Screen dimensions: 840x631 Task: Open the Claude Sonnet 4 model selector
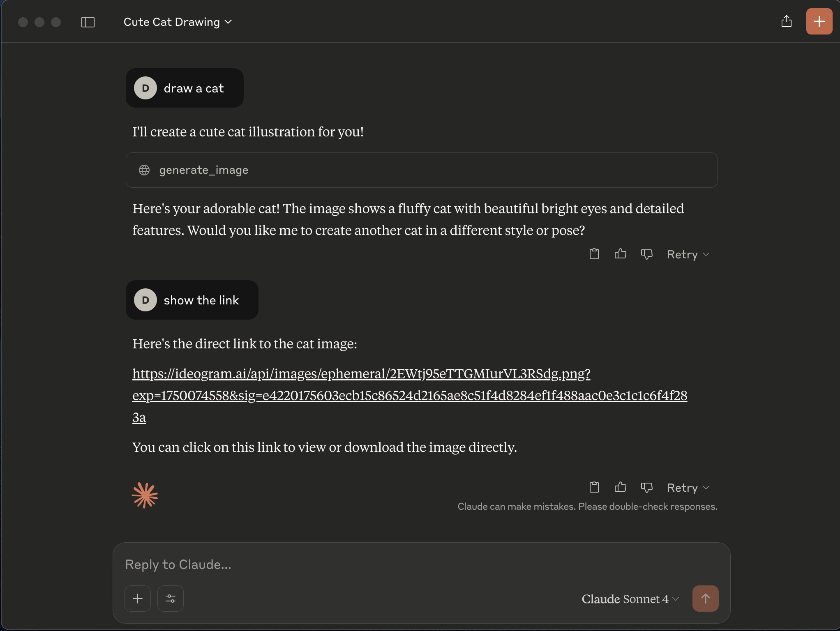tap(630, 599)
